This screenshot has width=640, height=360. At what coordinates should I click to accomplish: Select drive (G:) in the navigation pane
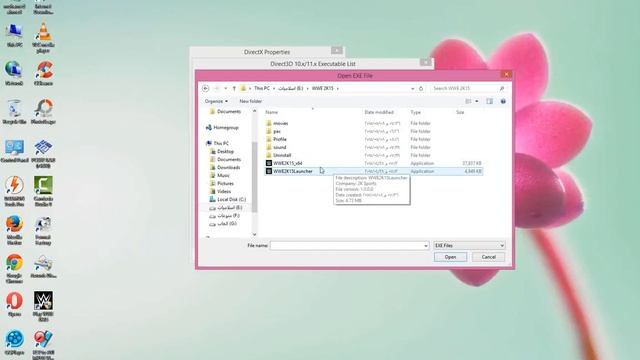(223, 224)
